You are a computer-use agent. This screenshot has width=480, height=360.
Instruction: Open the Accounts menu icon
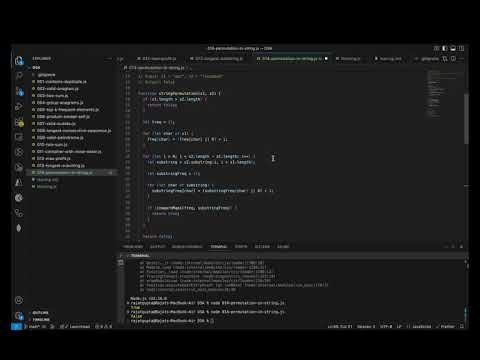19,300
